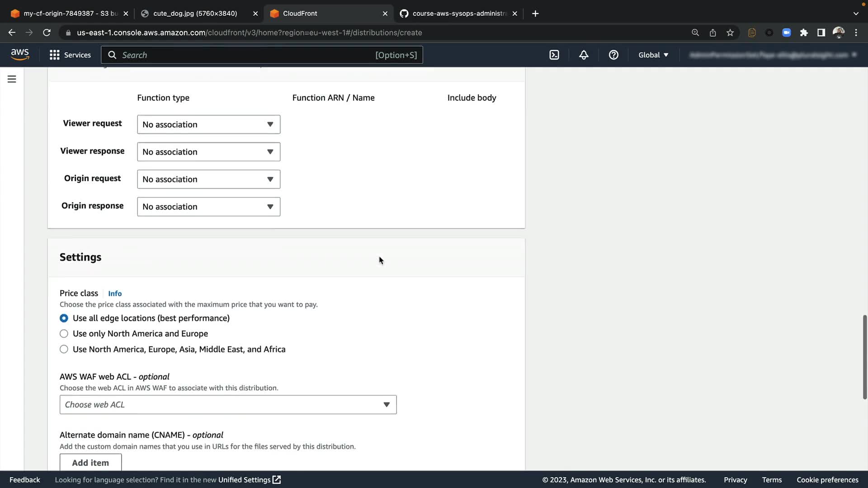Expand the hamburger side navigation menu
This screenshot has height=488, width=868.
click(x=12, y=79)
